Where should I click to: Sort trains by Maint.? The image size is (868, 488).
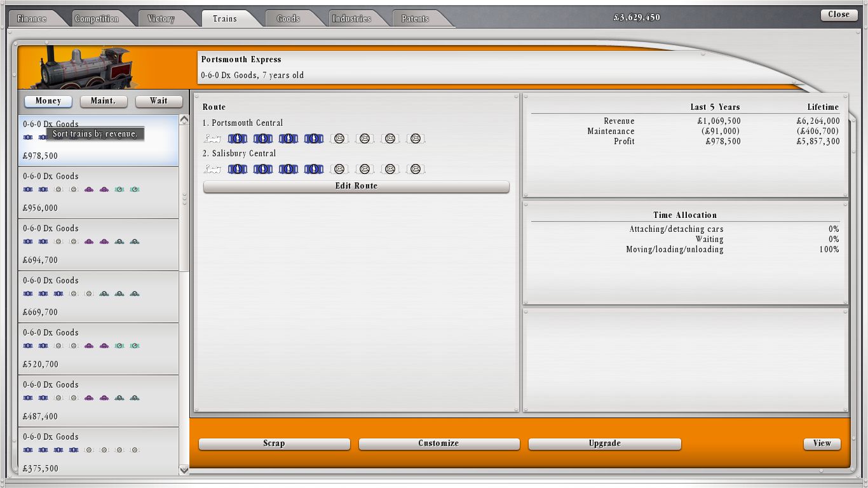point(104,101)
